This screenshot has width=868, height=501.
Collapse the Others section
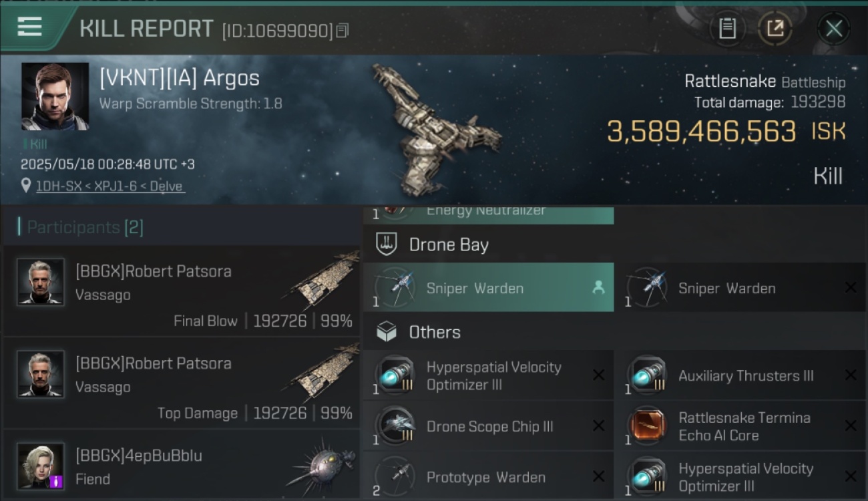coord(614,332)
